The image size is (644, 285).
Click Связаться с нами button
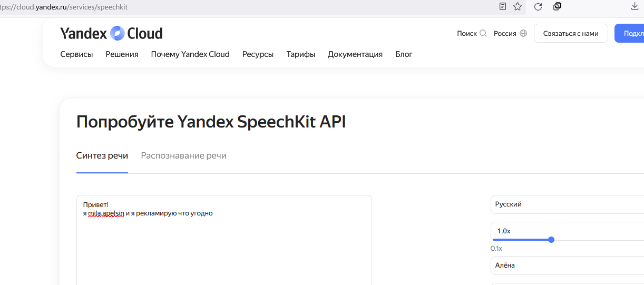point(571,33)
